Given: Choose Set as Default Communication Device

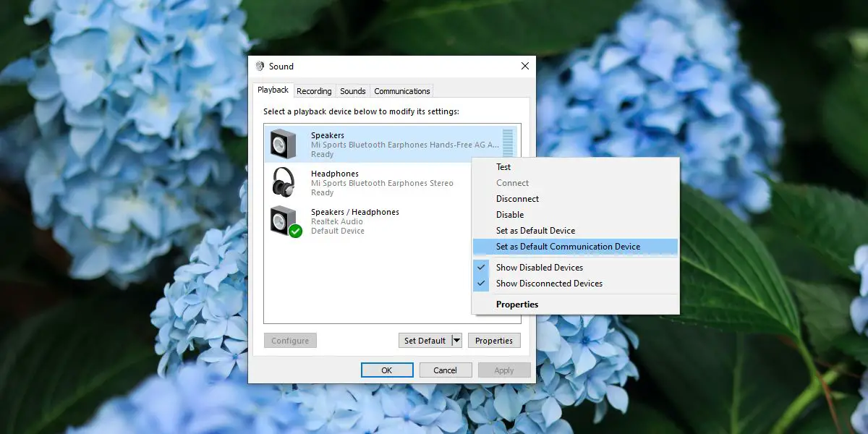Looking at the screenshot, I should (575, 247).
